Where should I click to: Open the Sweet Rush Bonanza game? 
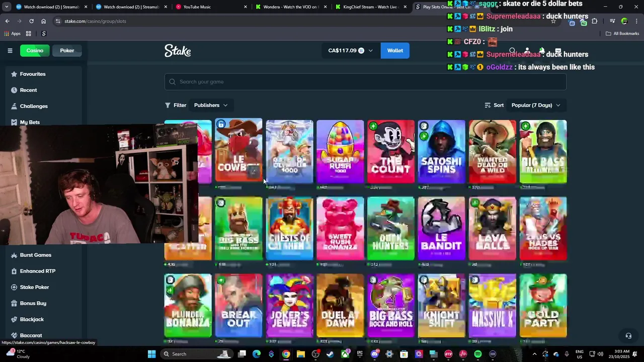tap(340, 228)
